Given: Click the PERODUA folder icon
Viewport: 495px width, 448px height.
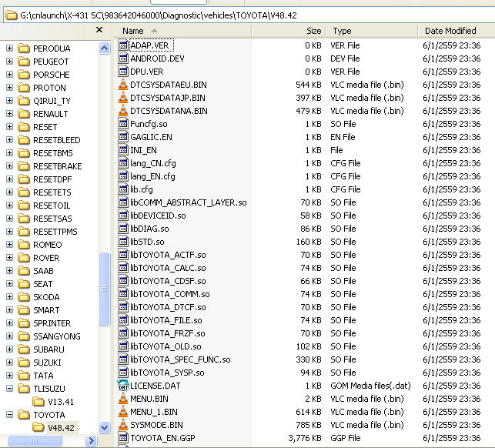Looking at the screenshot, I should tap(24, 48).
